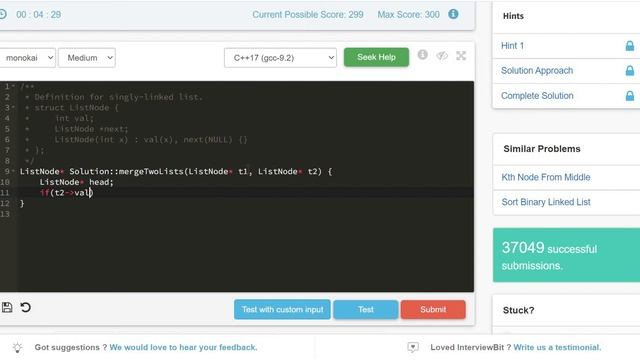Click the score info icon
640x360 pixels.
pyautogui.click(x=453, y=14)
